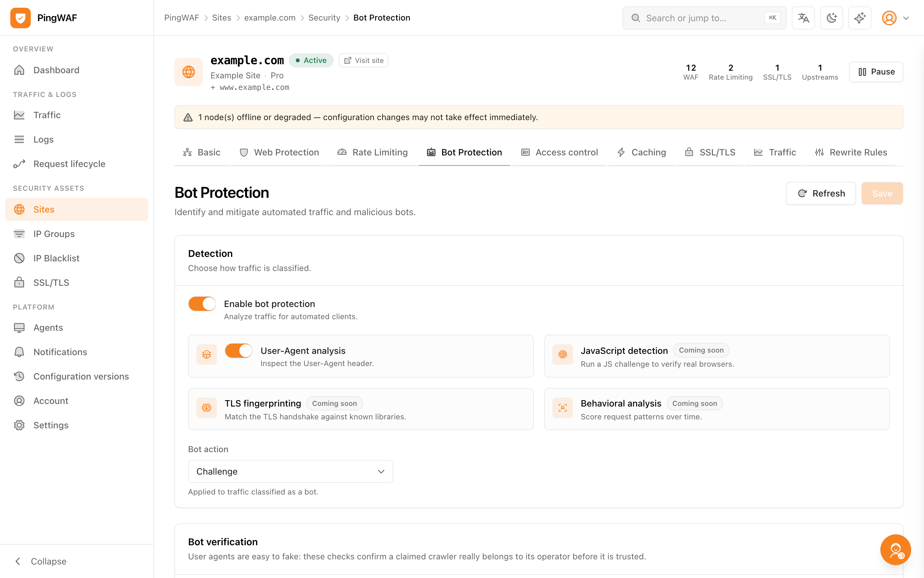Click the Save button
The image size is (924, 578).
coord(882,193)
